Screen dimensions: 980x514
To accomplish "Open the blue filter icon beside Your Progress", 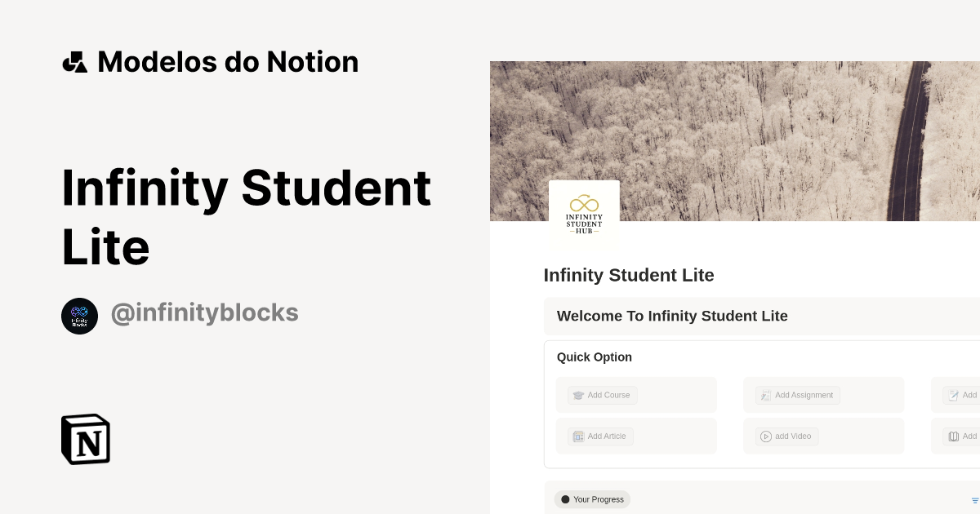I will click(x=974, y=498).
